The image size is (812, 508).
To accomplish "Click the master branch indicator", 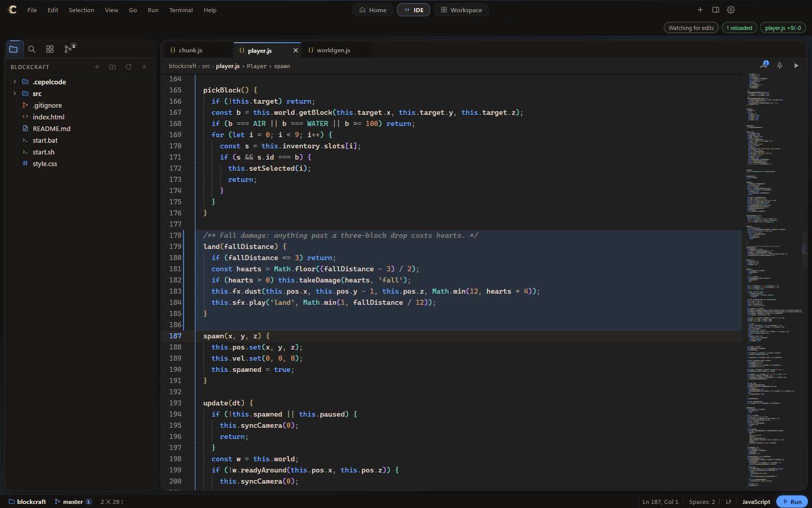I will (73, 501).
